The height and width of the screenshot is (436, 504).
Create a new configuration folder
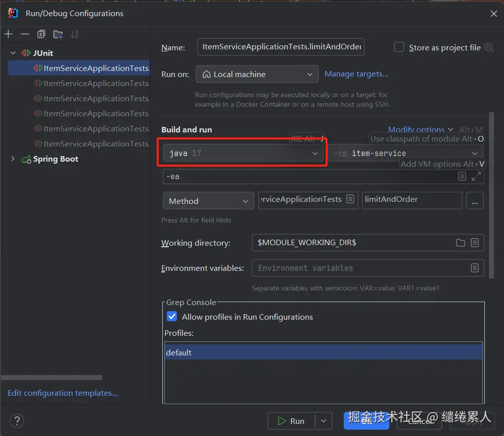pyautogui.click(x=58, y=34)
